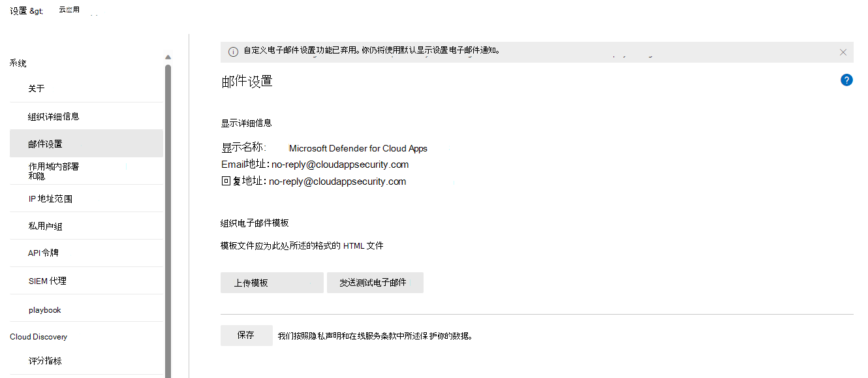868x378 pixels.
Task: Open the playbook sidebar item
Action: click(86, 309)
